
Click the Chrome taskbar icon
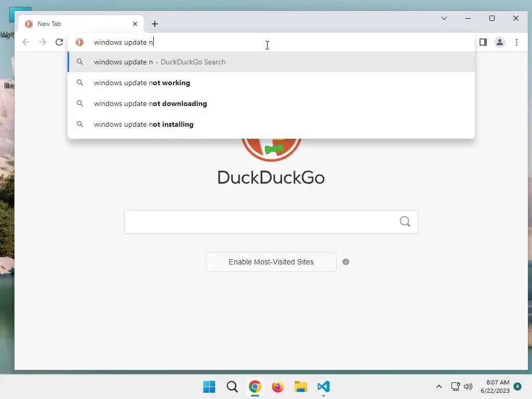pos(255,387)
